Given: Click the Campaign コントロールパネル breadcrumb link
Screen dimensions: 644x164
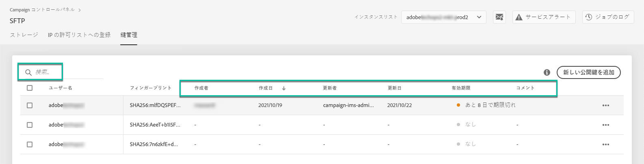Looking at the screenshot, I should pos(42,10).
